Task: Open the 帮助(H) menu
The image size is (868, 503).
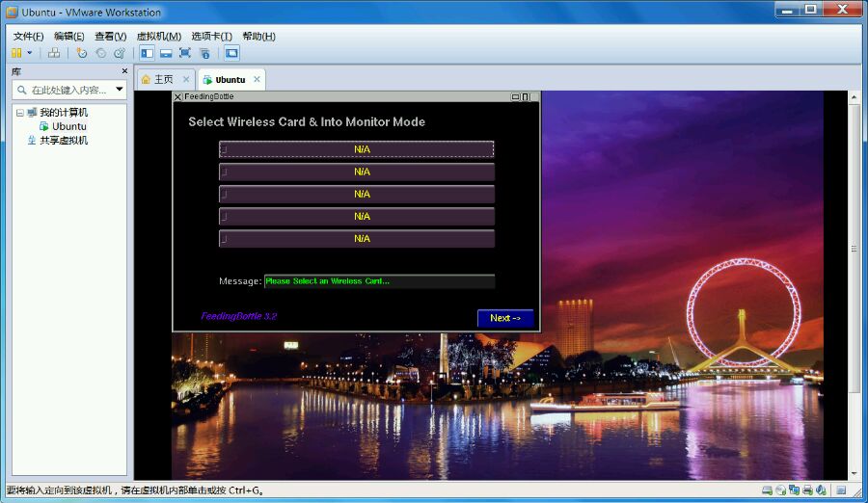Action: coord(258,36)
